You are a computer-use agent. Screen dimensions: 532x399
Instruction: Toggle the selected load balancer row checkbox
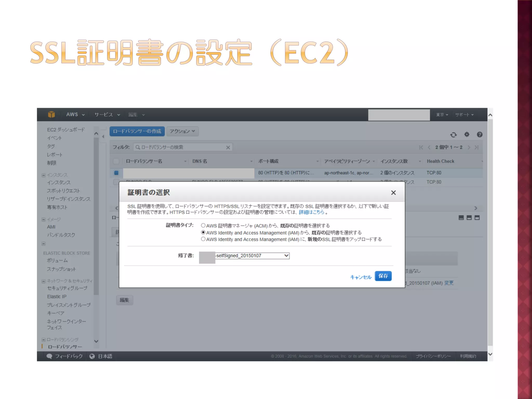tap(116, 173)
